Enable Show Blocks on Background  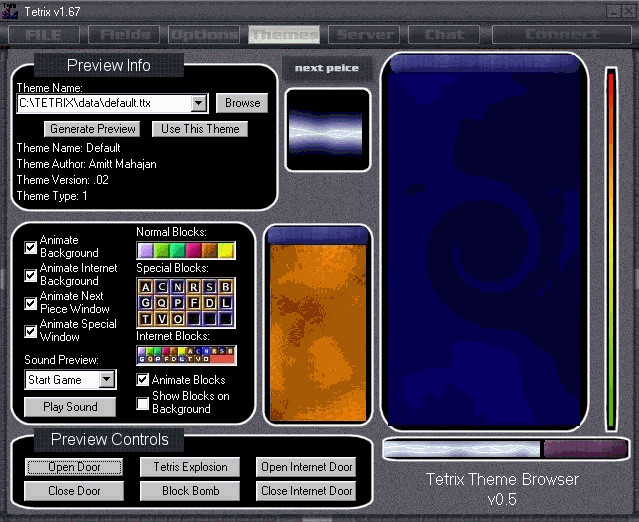pos(142,403)
